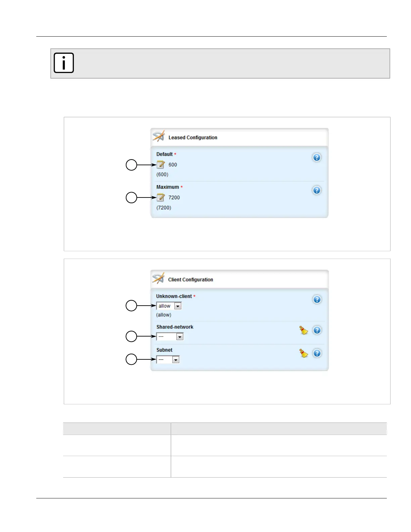Image resolution: width=411 pixels, height=532 pixels.
Task: Click the edit icon beside Default 600
Action: [x=161, y=165]
